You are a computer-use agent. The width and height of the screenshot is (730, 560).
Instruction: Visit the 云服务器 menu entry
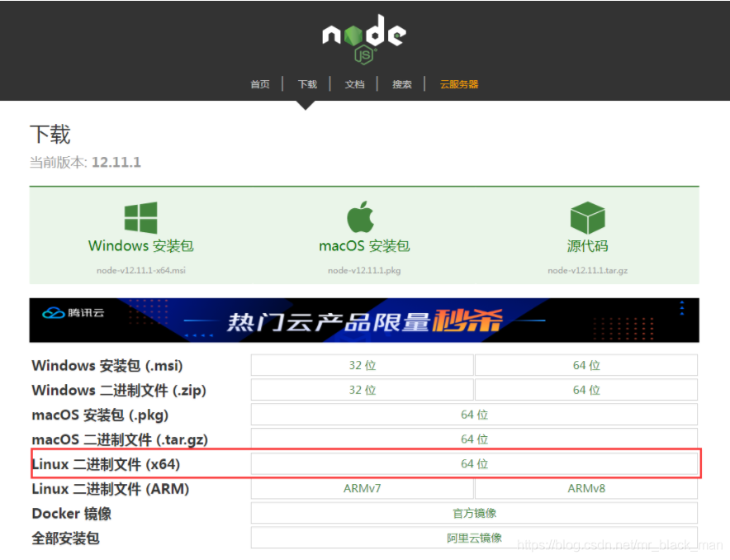click(459, 83)
